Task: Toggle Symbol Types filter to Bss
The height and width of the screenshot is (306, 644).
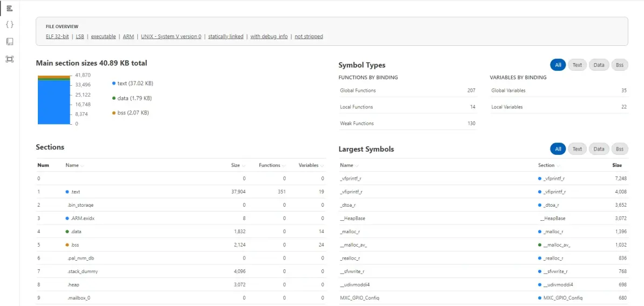Action: pyautogui.click(x=619, y=65)
